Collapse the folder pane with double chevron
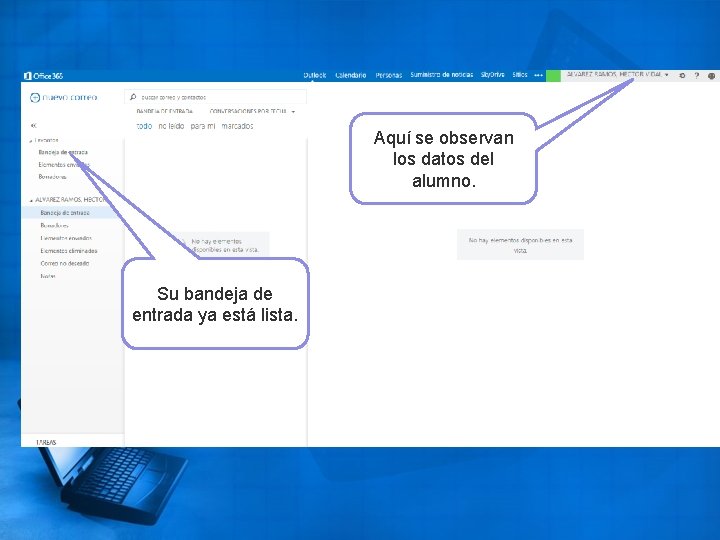The image size is (720, 540). (33, 125)
